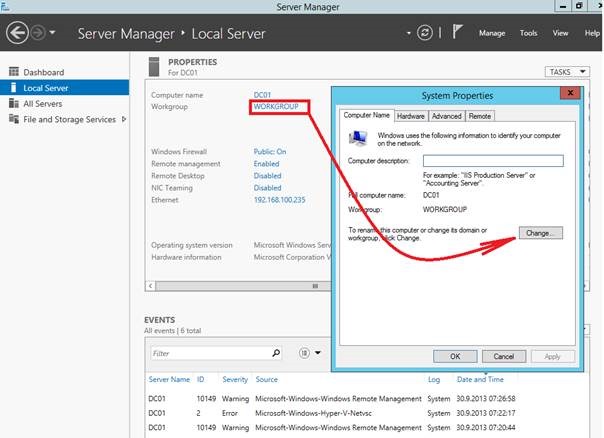
Task: Open the TASKS dropdown in Properties
Action: pos(567,72)
